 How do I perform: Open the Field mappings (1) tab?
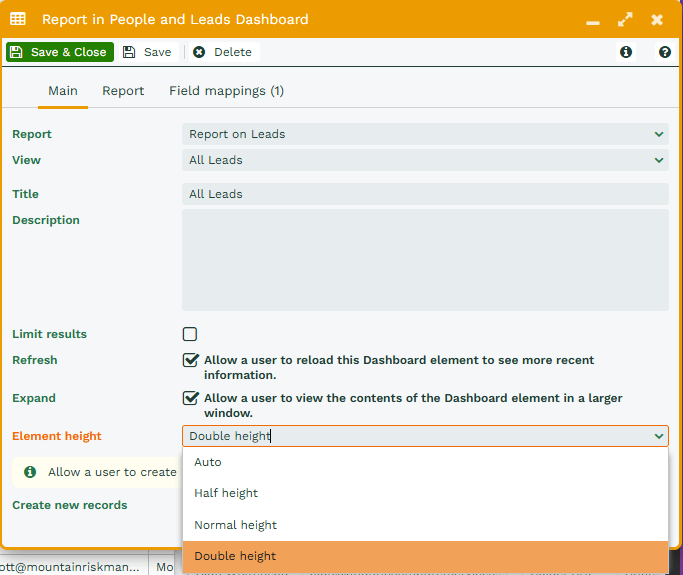[226, 91]
